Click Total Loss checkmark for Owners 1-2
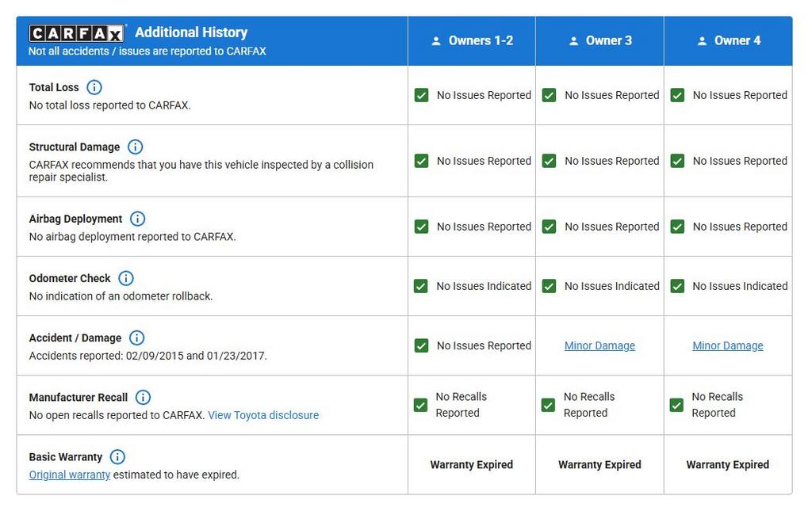812x511 pixels. (421, 95)
